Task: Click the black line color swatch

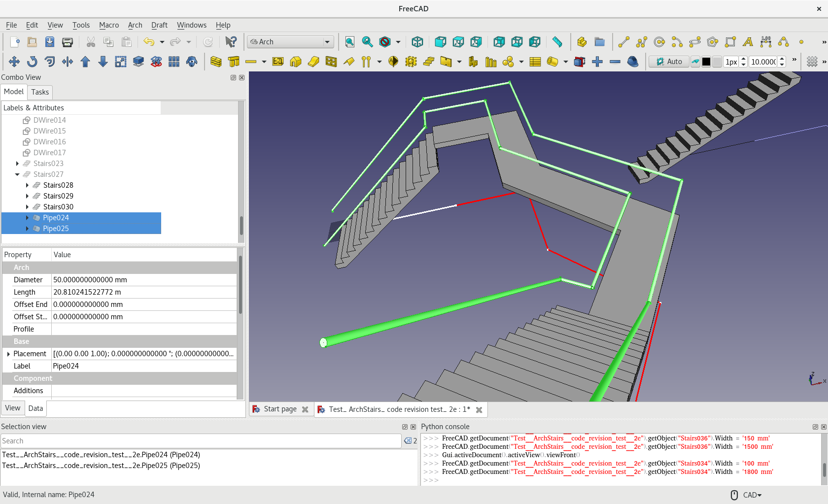Action: (706, 62)
